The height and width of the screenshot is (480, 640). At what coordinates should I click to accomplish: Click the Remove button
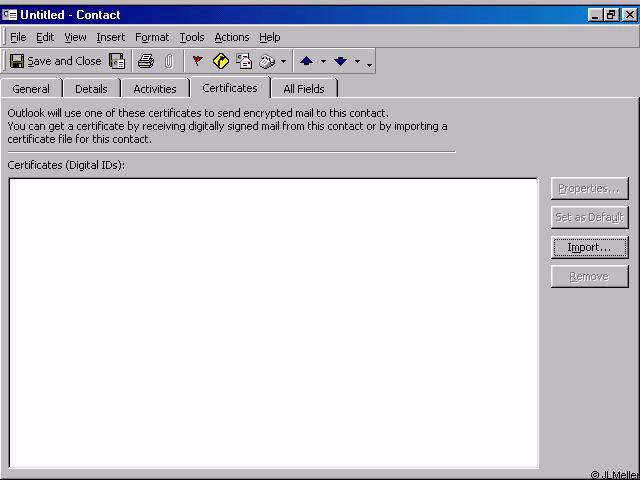coord(589,277)
